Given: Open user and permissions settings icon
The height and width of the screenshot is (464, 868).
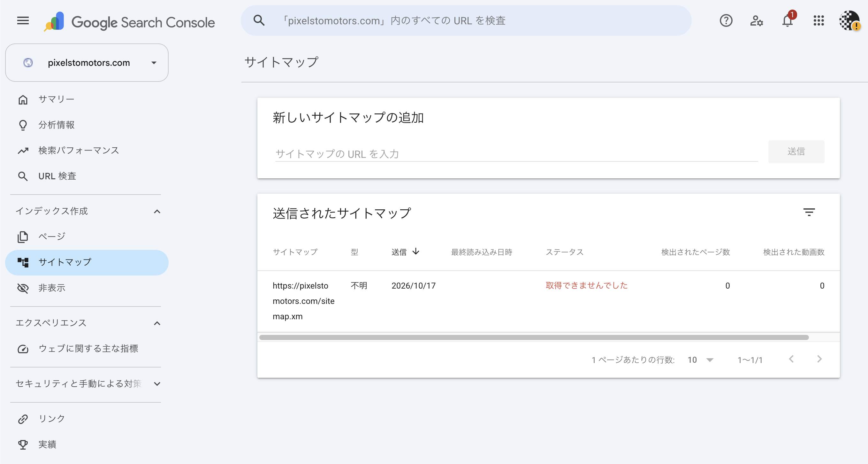Looking at the screenshot, I should (x=756, y=21).
